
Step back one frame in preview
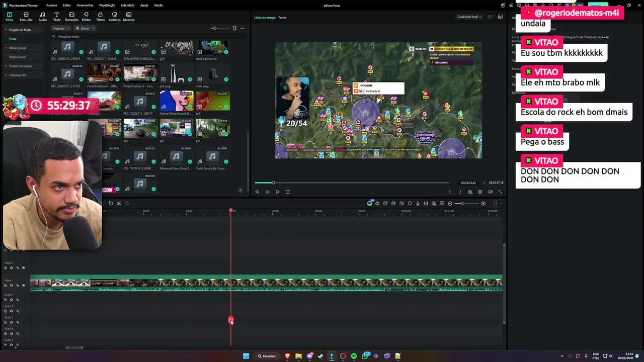pos(257,192)
